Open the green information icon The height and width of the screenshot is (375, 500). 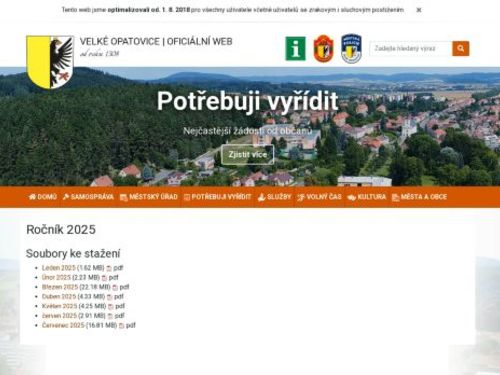pos(295,49)
